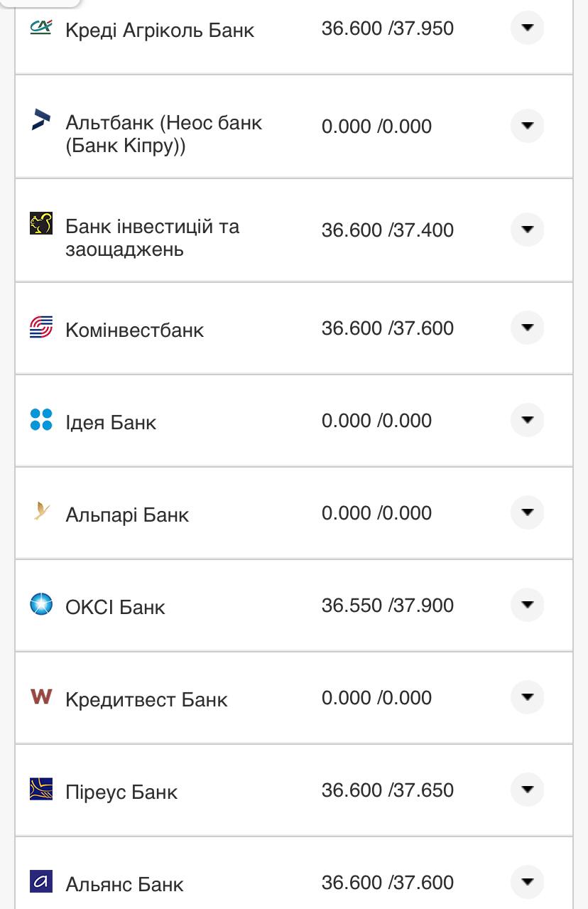Expand the Креді Агріколь Банк row arrow

pos(527,28)
